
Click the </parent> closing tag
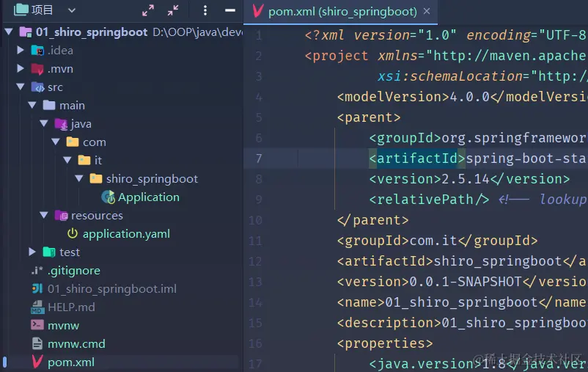click(372, 220)
